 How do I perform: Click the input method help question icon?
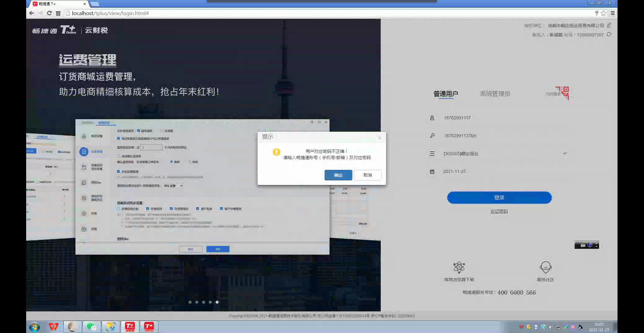590,245
